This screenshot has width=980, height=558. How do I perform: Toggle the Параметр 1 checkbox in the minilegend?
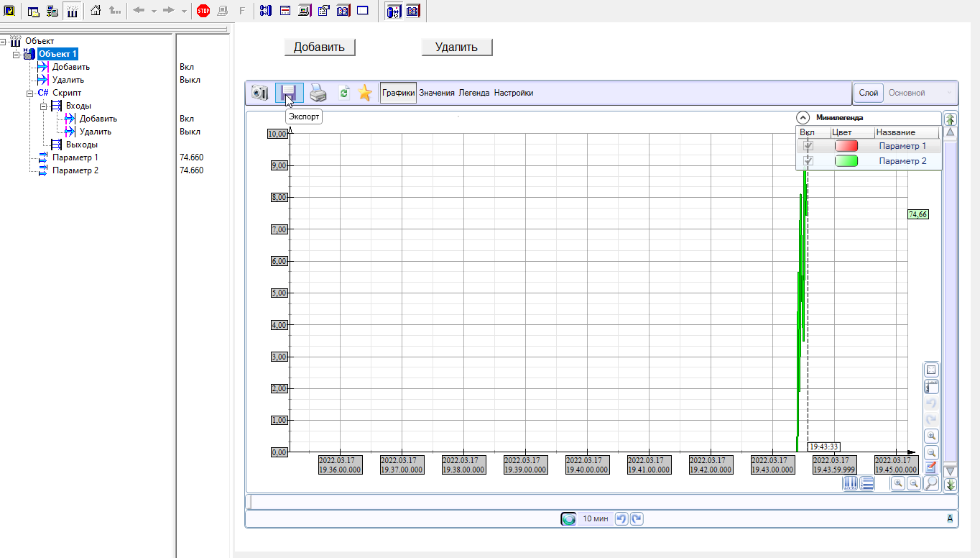808,146
